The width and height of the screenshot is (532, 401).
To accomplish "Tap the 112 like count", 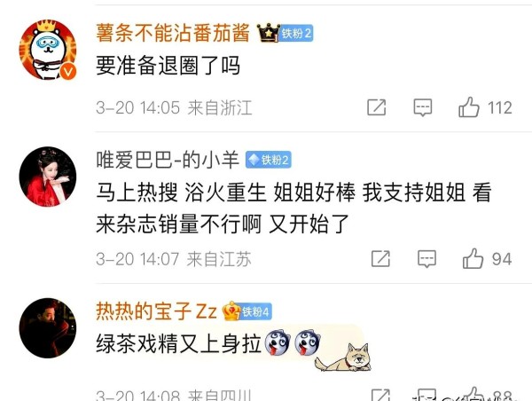I will point(500,107).
